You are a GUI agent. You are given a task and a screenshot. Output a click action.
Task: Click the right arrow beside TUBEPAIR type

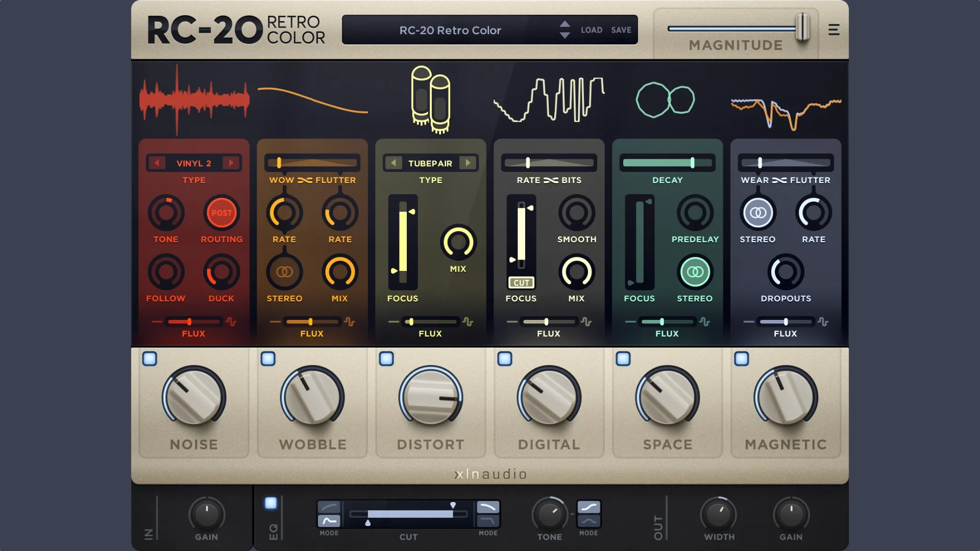469,163
